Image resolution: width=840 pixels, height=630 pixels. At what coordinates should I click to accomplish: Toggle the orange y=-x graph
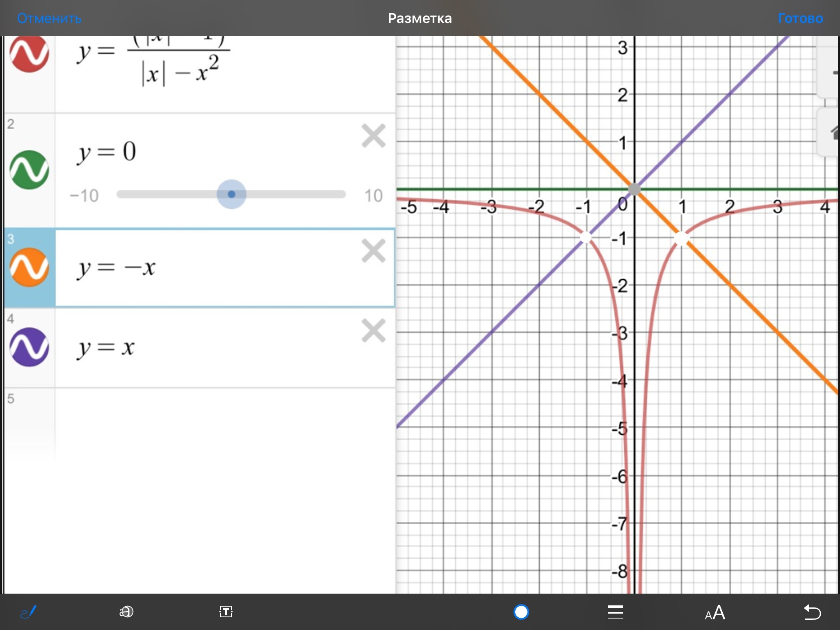click(x=29, y=267)
